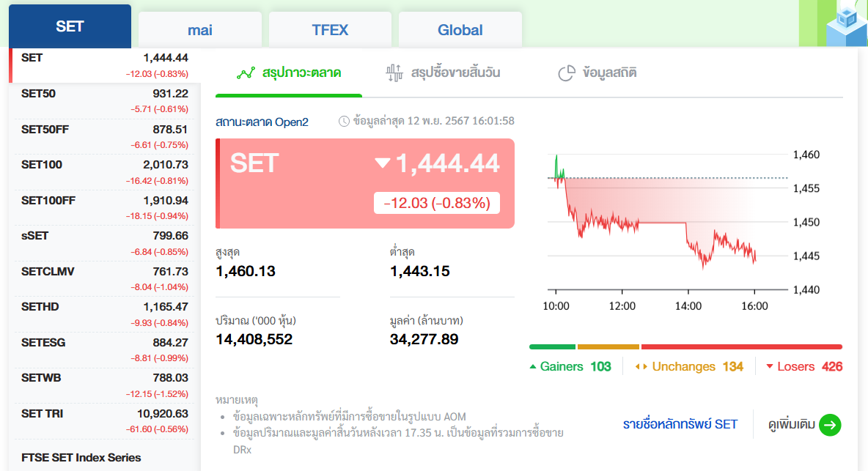Select the สรุปซื้อขายสิ้นวัน tab

(443, 73)
